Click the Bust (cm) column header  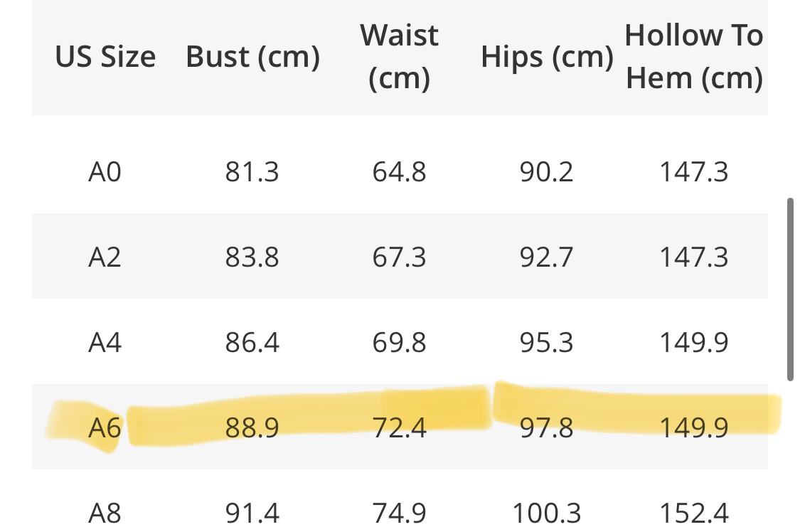point(252,57)
